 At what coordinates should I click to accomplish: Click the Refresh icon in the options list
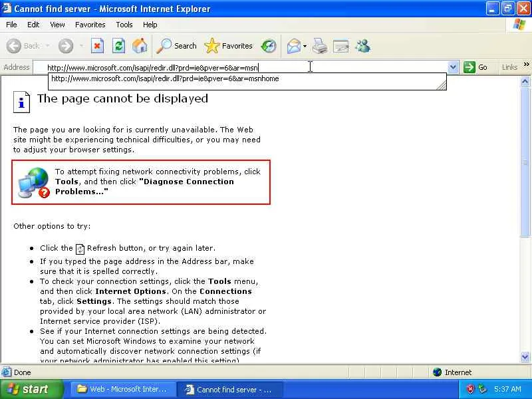80,249
